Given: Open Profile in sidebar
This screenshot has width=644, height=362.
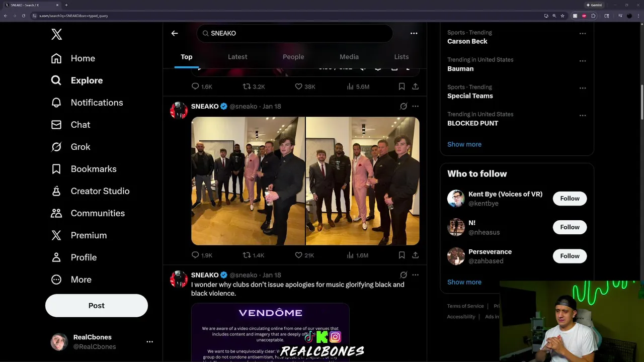Looking at the screenshot, I should click(x=73, y=257).
